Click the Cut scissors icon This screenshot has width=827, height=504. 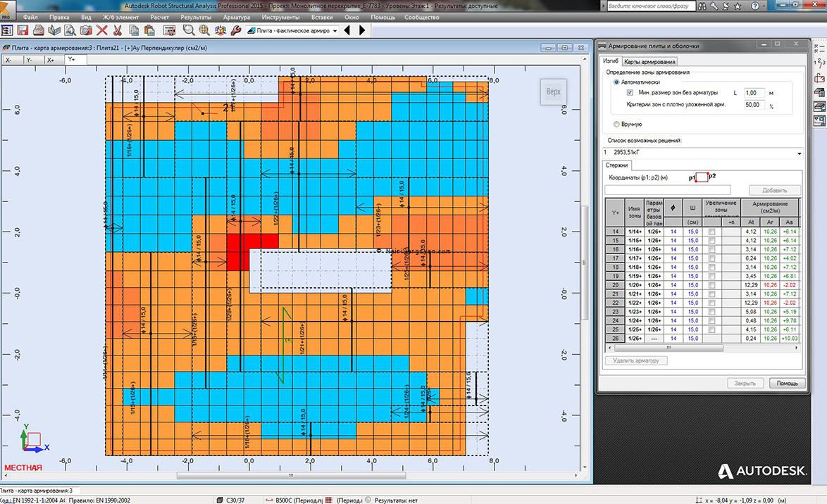pyautogui.click(x=118, y=30)
